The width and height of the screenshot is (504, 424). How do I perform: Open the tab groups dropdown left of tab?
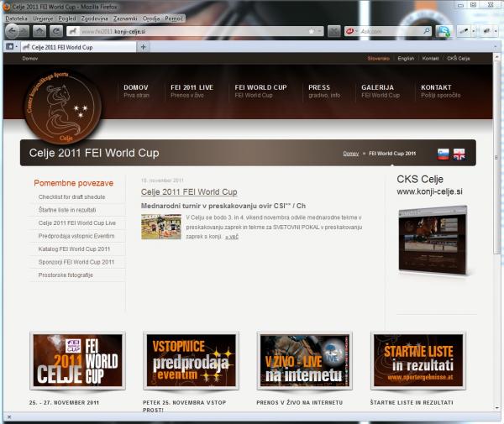[x=9, y=46]
